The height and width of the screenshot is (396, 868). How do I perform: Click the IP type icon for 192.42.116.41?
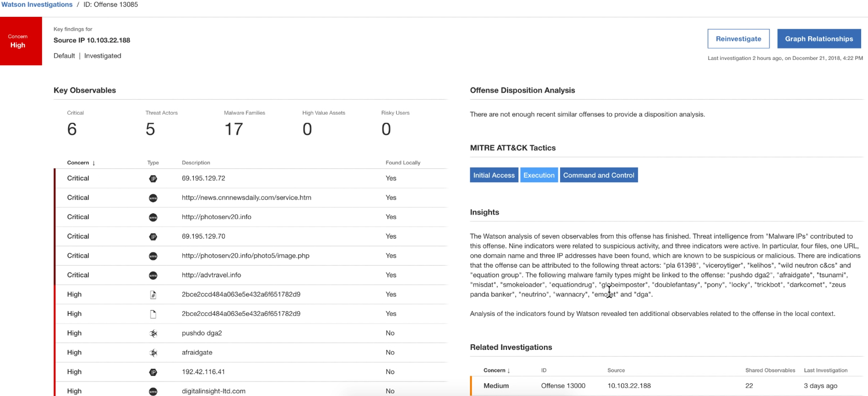(153, 372)
